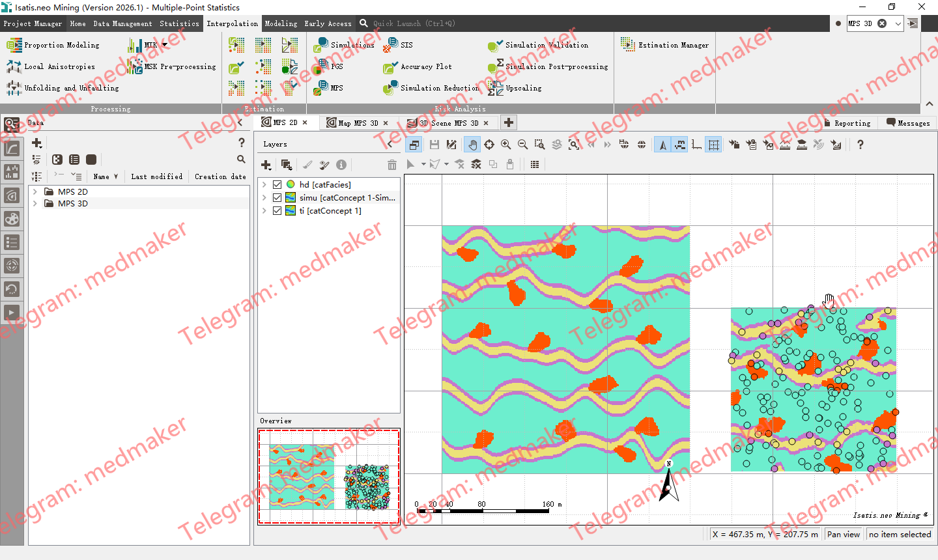The image size is (938, 560).
Task: Open the Reporting panel
Action: [x=847, y=123]
